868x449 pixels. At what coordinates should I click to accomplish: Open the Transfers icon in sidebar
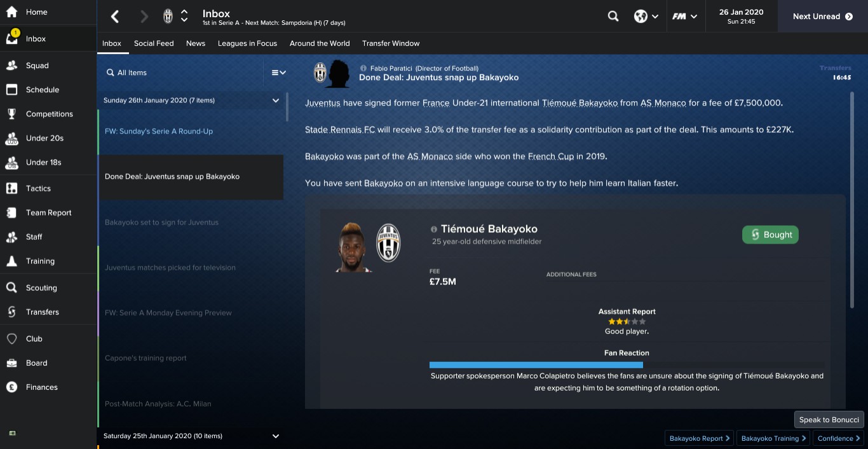pyautogui.click(x=11, y=312)
